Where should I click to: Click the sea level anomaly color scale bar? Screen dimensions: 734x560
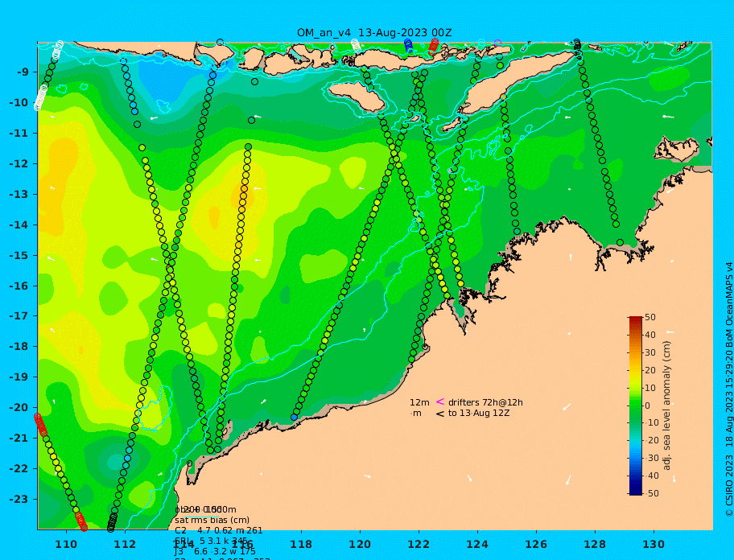[635, 406]
